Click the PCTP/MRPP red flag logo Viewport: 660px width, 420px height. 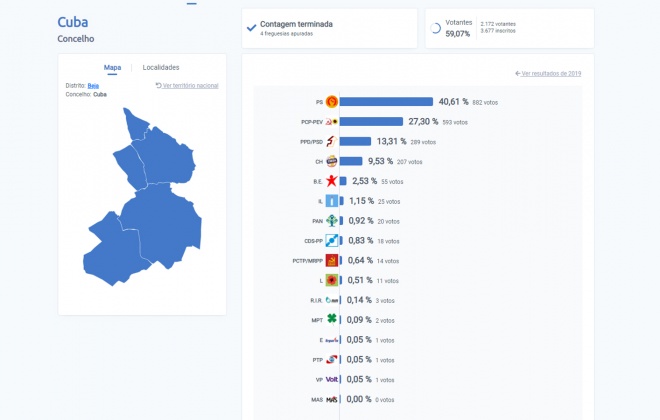tap(332, 261)
